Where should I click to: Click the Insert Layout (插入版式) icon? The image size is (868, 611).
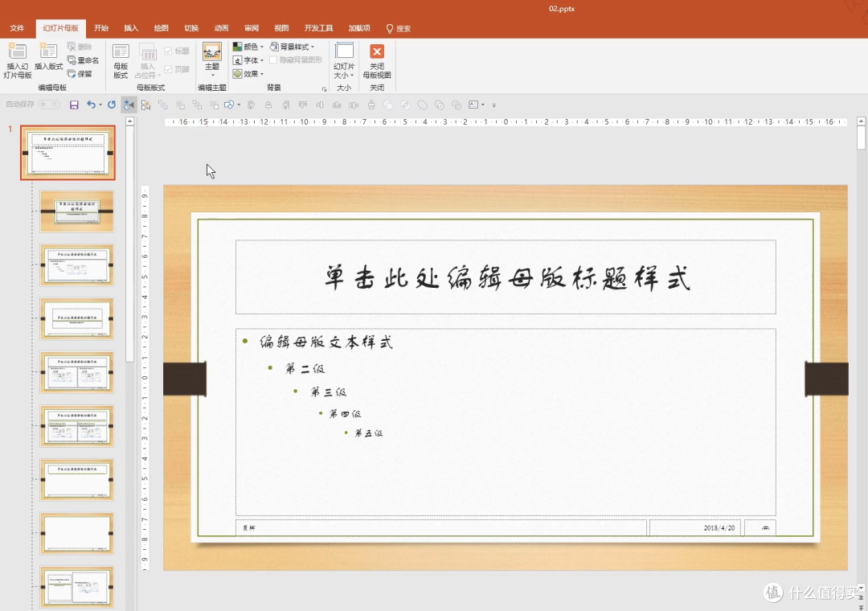[x=48, y=51]
